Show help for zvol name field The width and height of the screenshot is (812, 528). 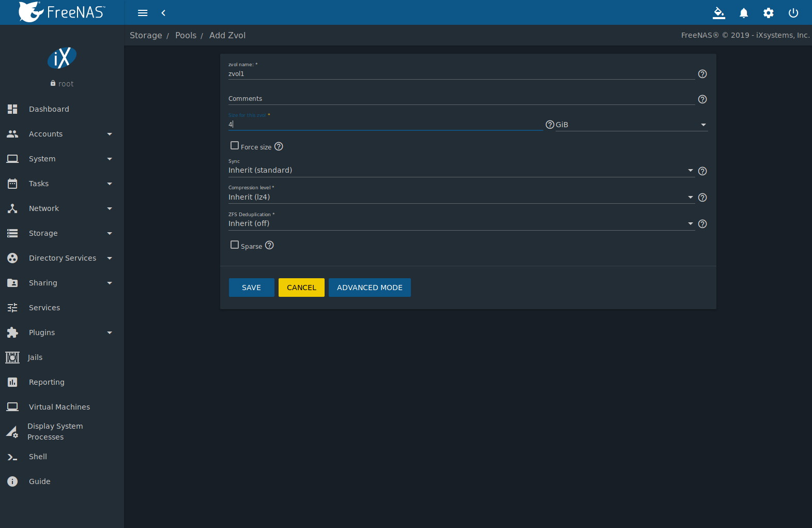[x=702, y=74]
